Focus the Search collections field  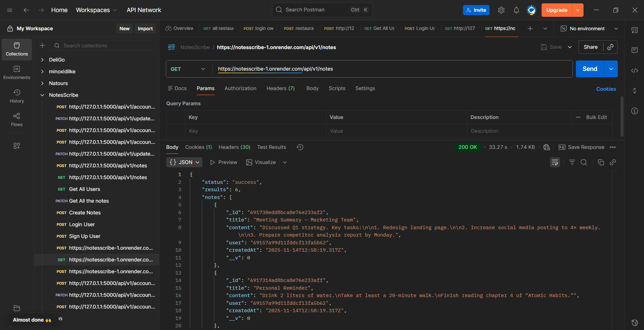click(103, 45)
